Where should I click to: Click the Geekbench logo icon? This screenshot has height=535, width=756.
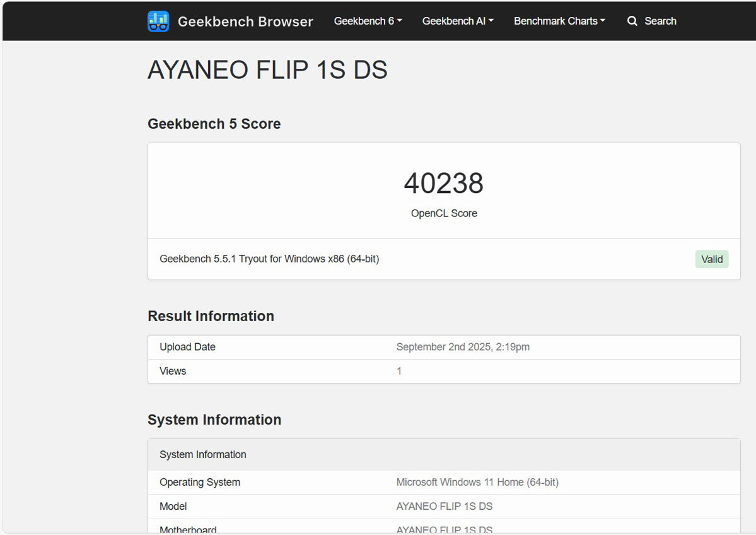pyautogui.click(x=158, y=21)
